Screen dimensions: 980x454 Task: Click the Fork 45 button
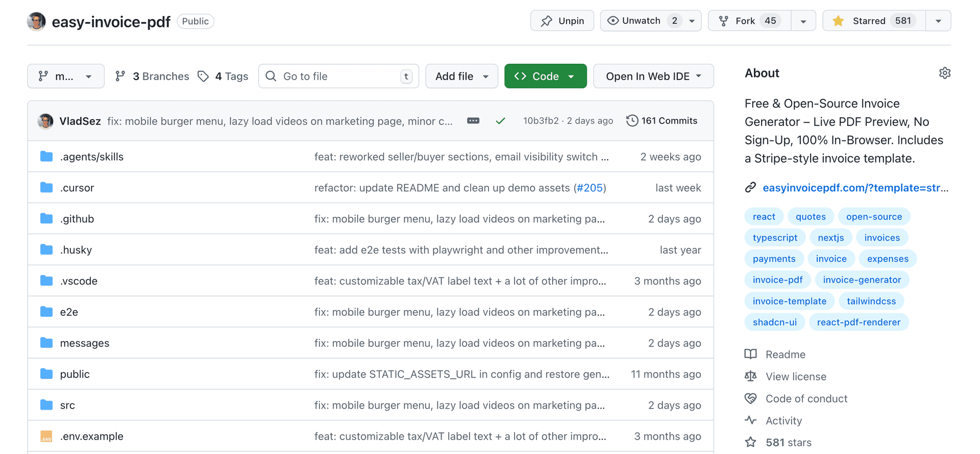tap(750, 21)
